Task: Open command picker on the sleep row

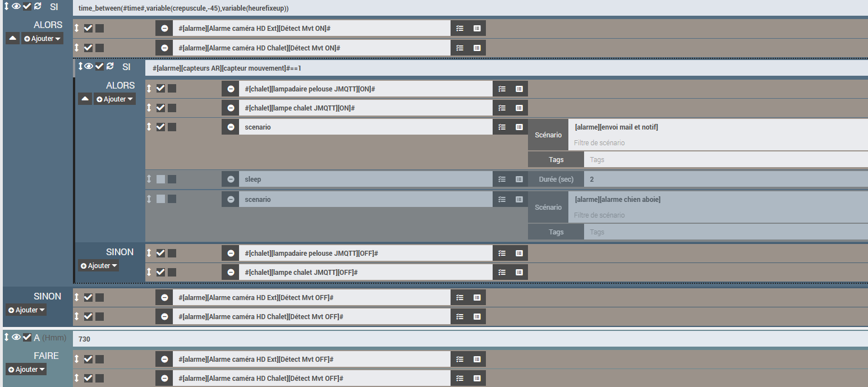Action: [x=519, y=179]
